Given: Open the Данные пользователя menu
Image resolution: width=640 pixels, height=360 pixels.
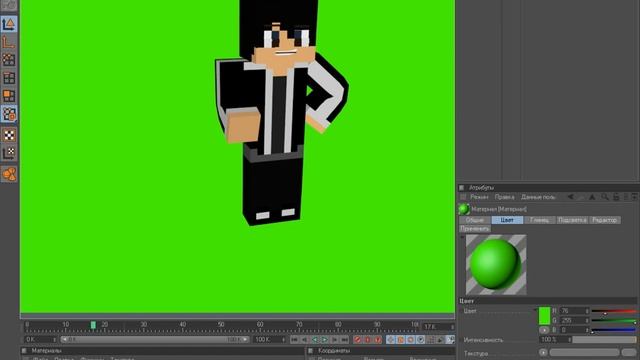Looking at the screenshot, I should click(x=538, y=197).
